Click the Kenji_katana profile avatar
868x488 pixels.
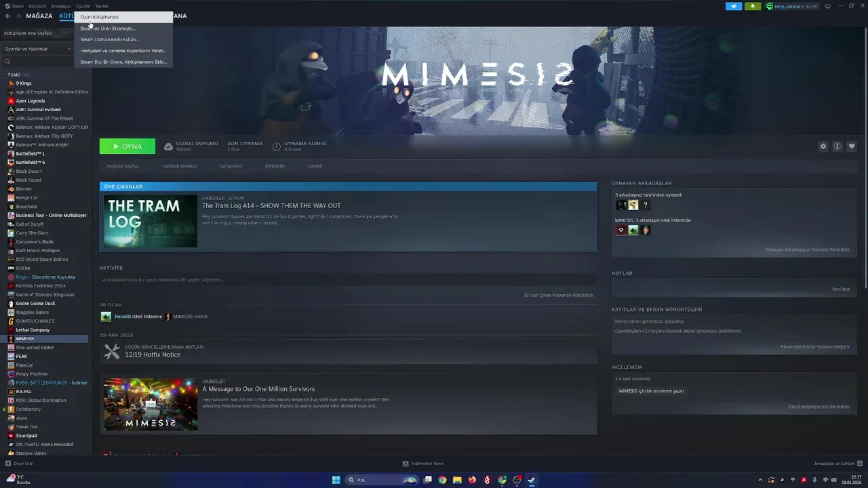769,6
